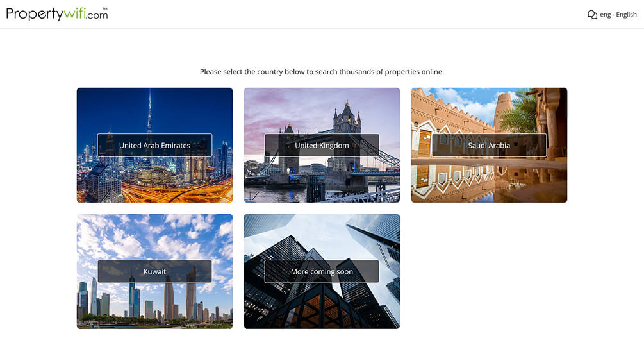Click the glass skyscrapers photo card

tap(322, 308)
